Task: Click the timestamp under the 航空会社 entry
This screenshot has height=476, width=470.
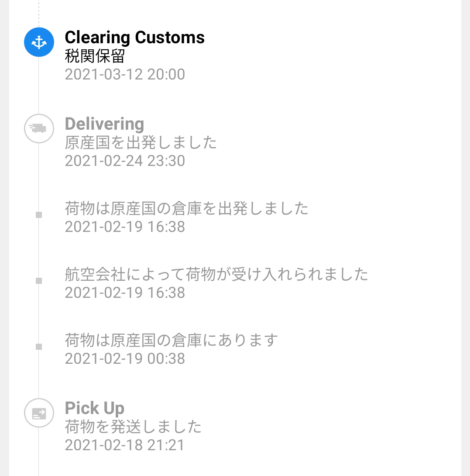Action: pos(125,293)
